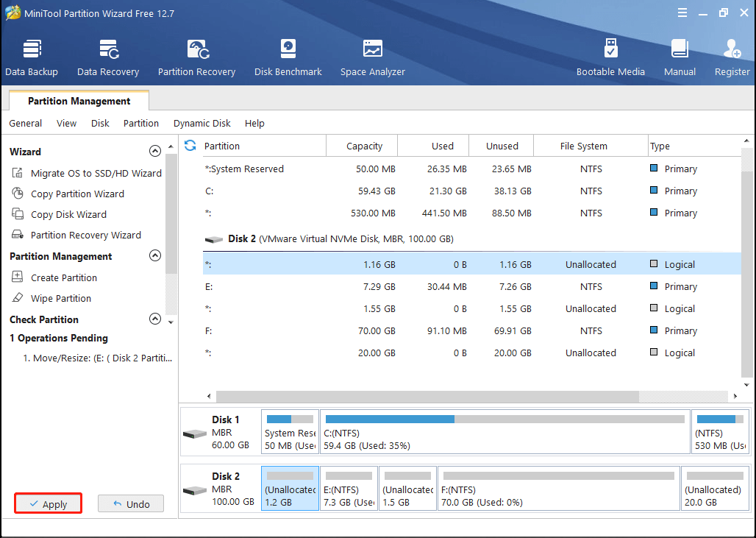Sort by the Unused column header
Viewport: 756px width, 538px height.
(501, 146)
